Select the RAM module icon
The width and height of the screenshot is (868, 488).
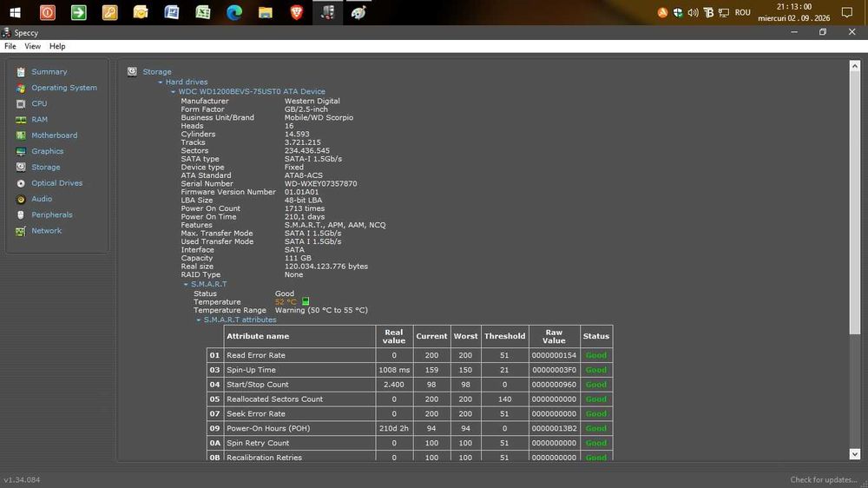tap(21, 120)
